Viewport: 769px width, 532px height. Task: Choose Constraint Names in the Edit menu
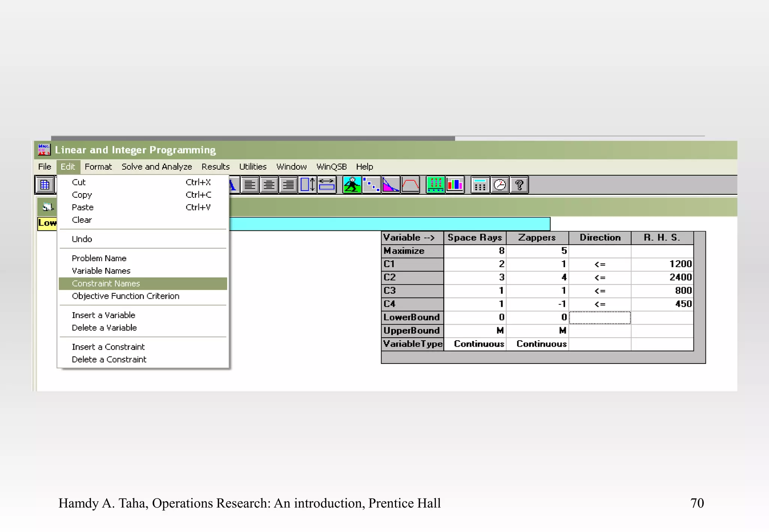click(106, 284)
